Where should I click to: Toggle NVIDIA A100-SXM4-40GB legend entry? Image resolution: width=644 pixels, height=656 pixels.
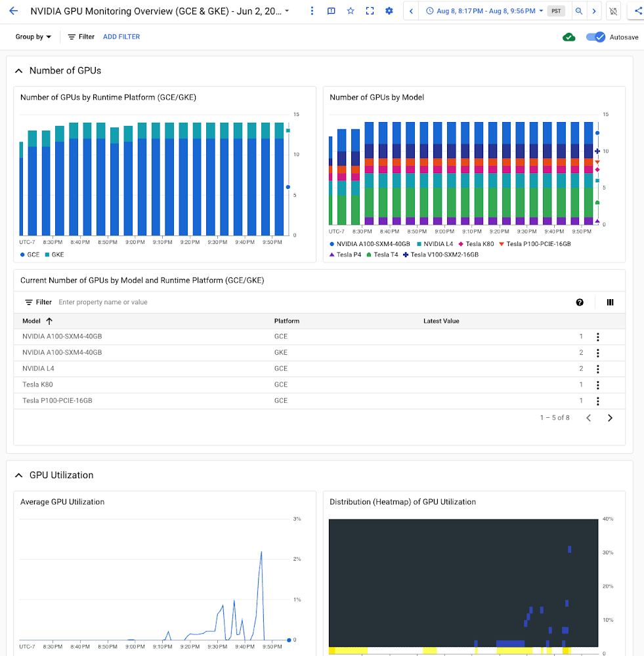(x=370, y=244)
